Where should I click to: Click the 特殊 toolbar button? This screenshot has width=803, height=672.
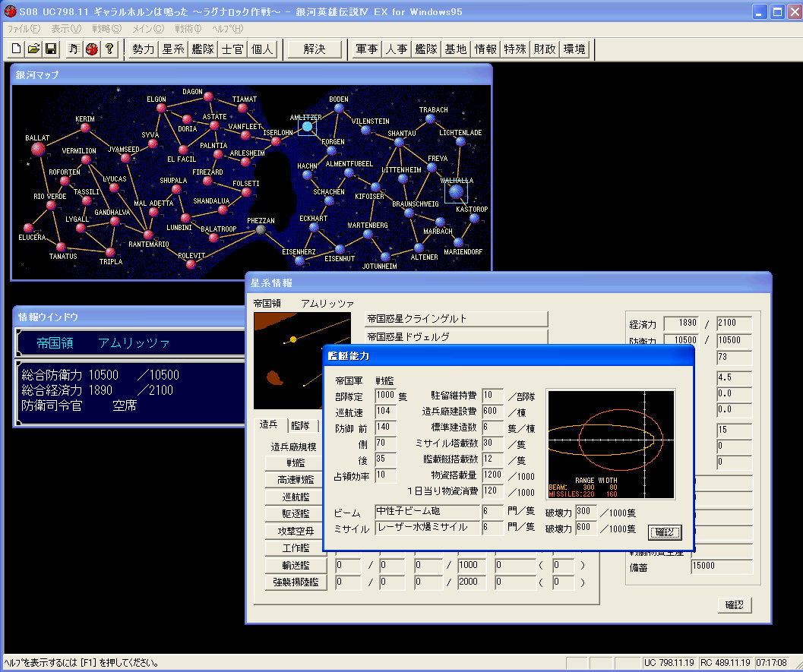(515, 49)
